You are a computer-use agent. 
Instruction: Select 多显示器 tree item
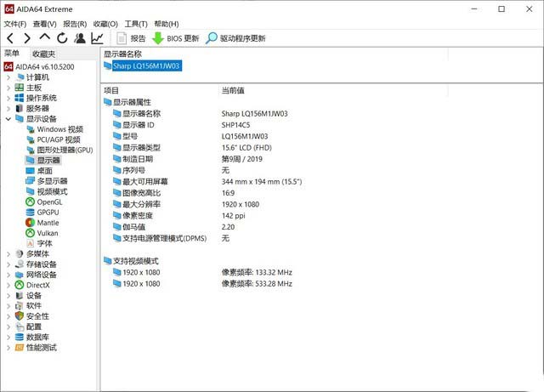pos(52,181)
